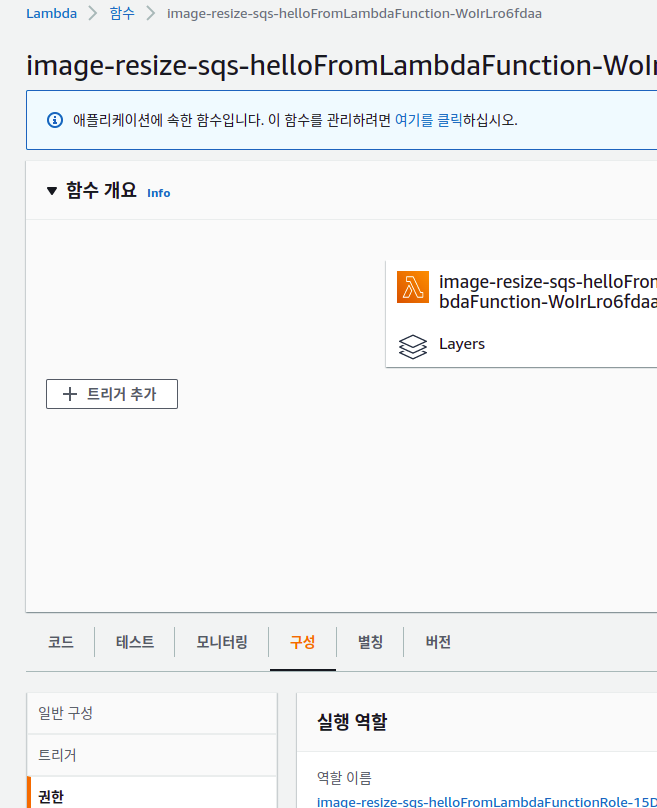Open the 모니터링 tab
The width and height of the screenshot is (657, 808).
pyautogui.click(x=222, y=642)
